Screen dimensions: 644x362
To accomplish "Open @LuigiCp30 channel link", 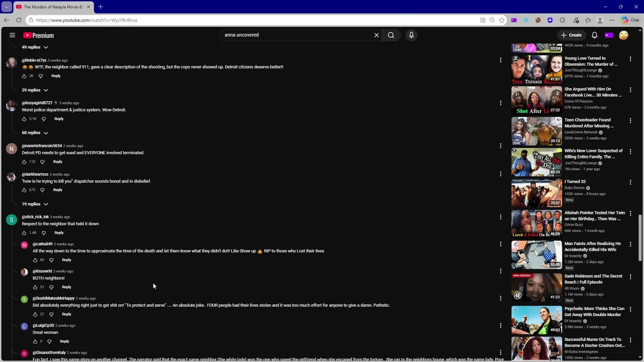I will (43, 325).
